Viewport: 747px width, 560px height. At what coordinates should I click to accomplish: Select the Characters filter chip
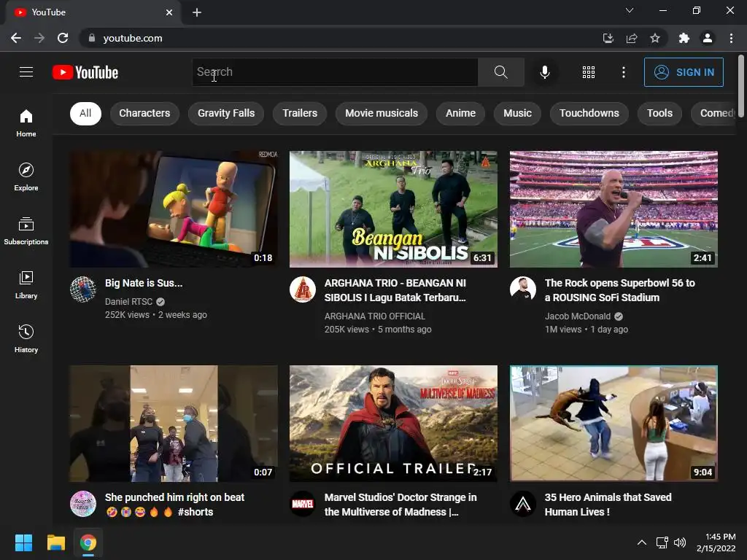click(144, 113)
